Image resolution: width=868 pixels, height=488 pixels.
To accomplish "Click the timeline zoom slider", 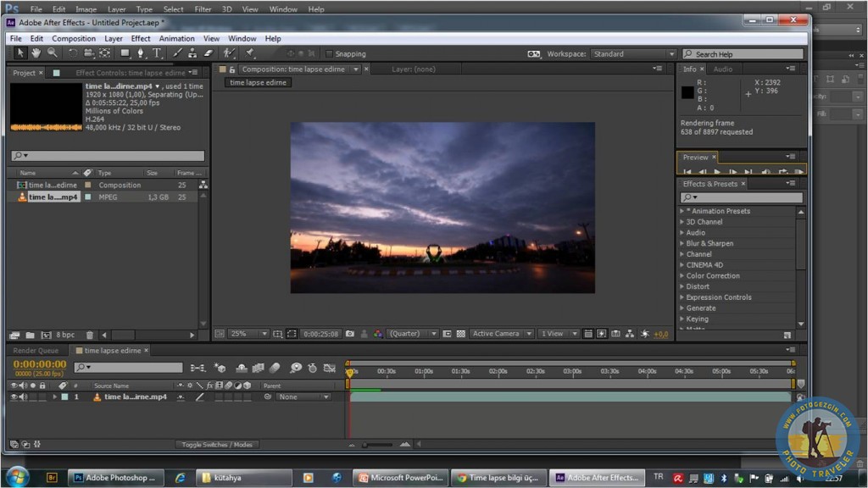I will click(x=378, y=444).
